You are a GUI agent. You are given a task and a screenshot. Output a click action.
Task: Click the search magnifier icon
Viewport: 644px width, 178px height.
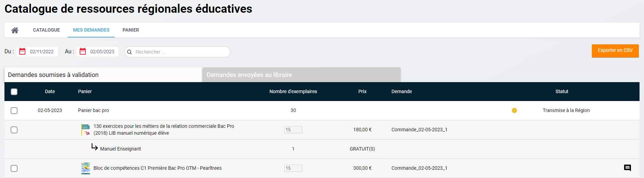click(129, 52)
